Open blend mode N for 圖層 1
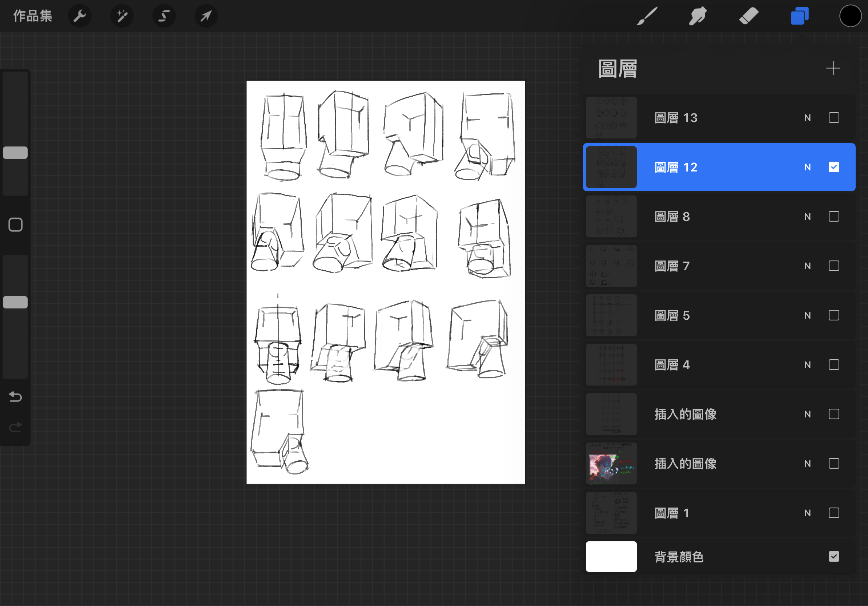This screenshot has height=606, width=868. 808,513
